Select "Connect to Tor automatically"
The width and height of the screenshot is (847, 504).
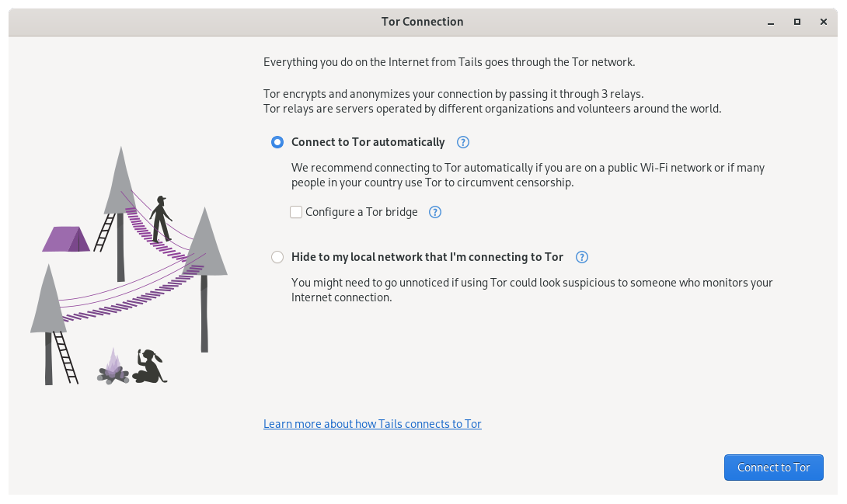[x=277, y=142]
